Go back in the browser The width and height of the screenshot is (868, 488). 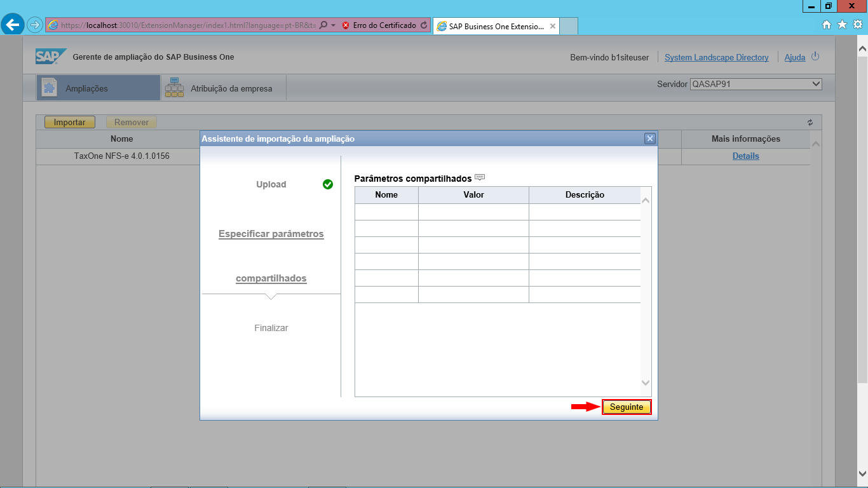(13, 25)
